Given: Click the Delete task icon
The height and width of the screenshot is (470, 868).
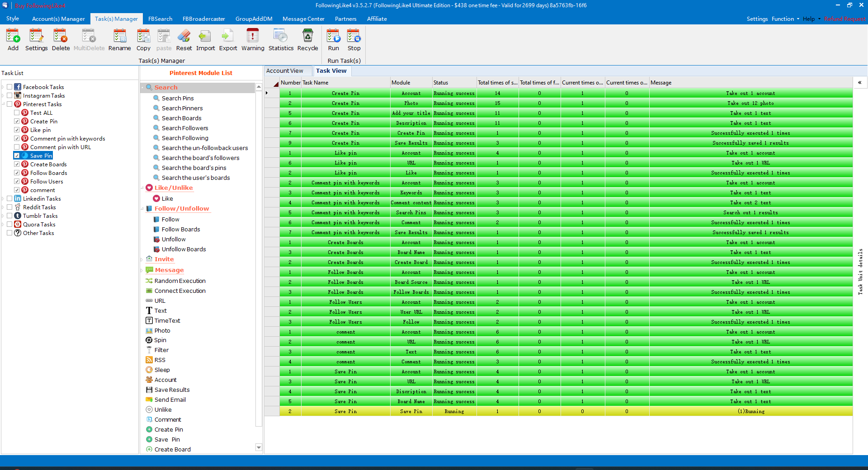Looking at the screenshot, I should point(61,40).
